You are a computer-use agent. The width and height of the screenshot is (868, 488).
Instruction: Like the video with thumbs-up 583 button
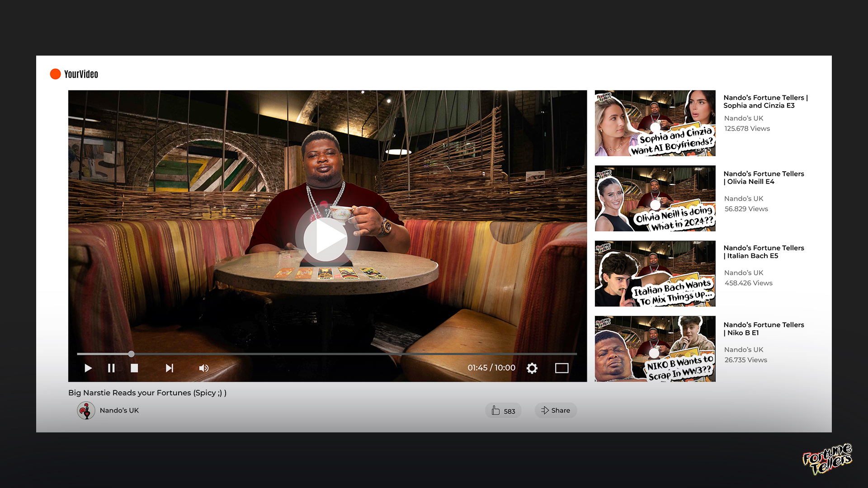(x=503, y=410)
